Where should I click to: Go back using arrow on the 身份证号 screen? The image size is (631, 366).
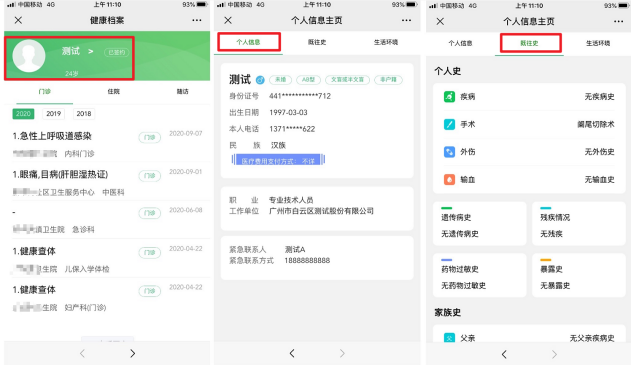[x=292, y=354]
